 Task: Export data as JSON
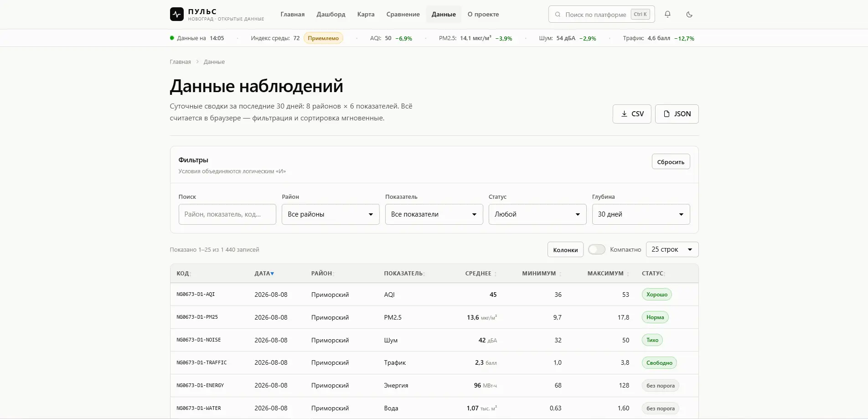pyautogui.click(x=677, y=114)
